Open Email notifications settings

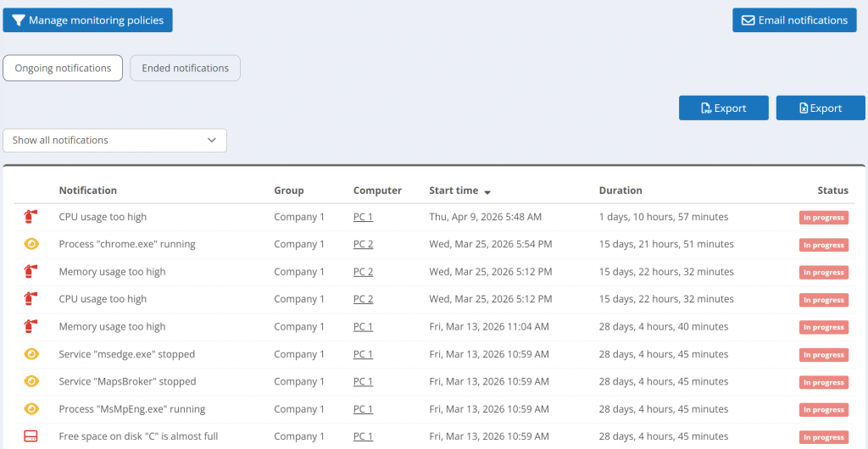794,20
